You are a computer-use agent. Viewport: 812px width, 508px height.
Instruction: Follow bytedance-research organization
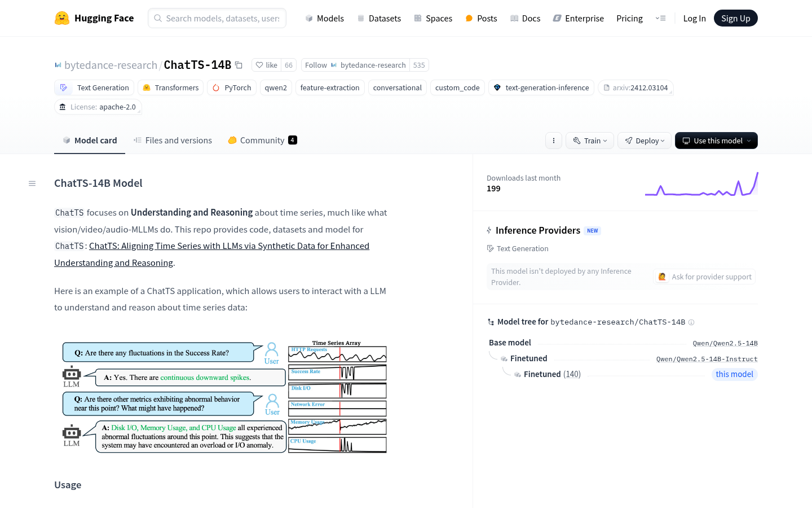(x=355, y=65)
